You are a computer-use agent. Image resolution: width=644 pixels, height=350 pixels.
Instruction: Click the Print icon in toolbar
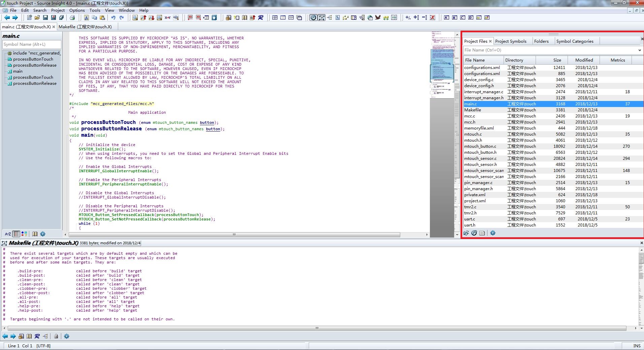(x=72, y=17)
